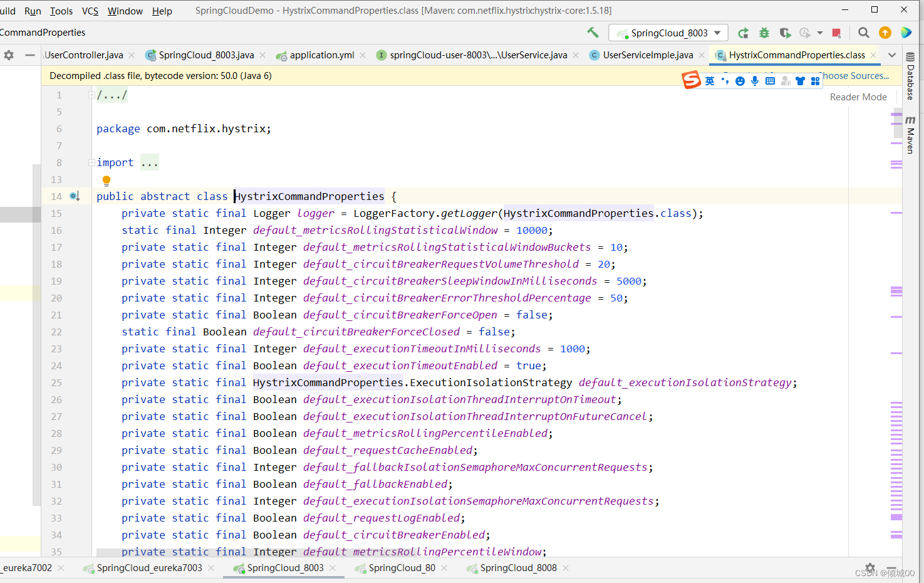924x583 pixels.
Task: Run with coverage shield icon
Action: [785, 33]
